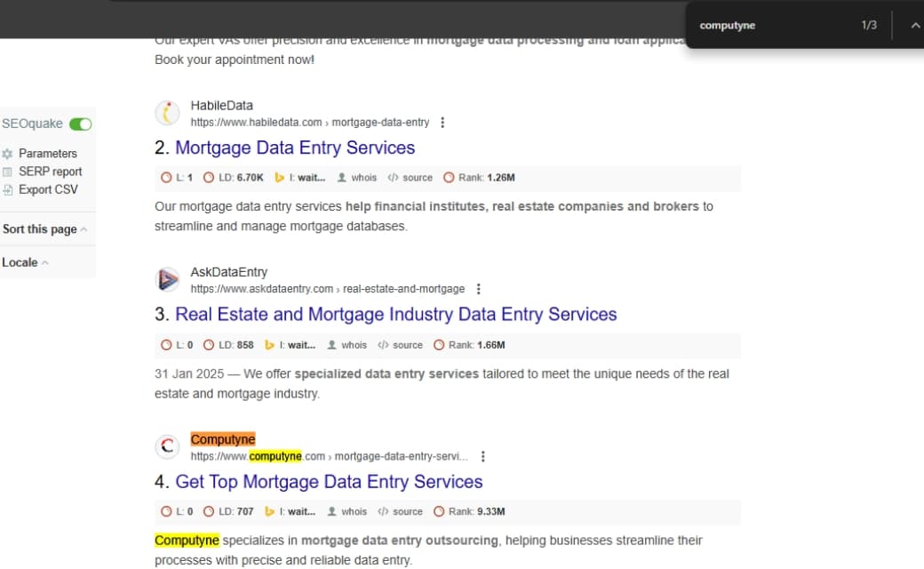Open the SERP report

point(50,172)
